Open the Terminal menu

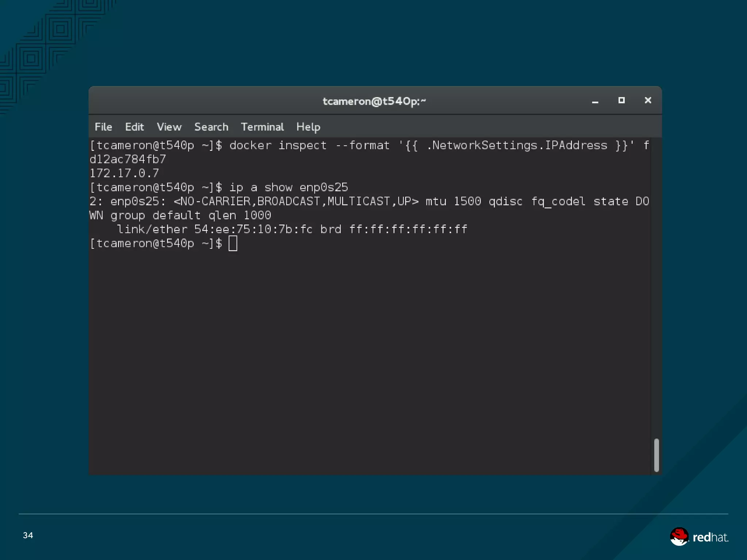(262, 127)
